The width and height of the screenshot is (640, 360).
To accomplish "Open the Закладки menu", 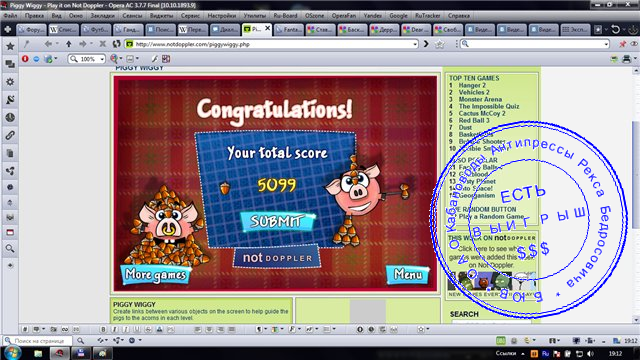I will click(102, 16).
